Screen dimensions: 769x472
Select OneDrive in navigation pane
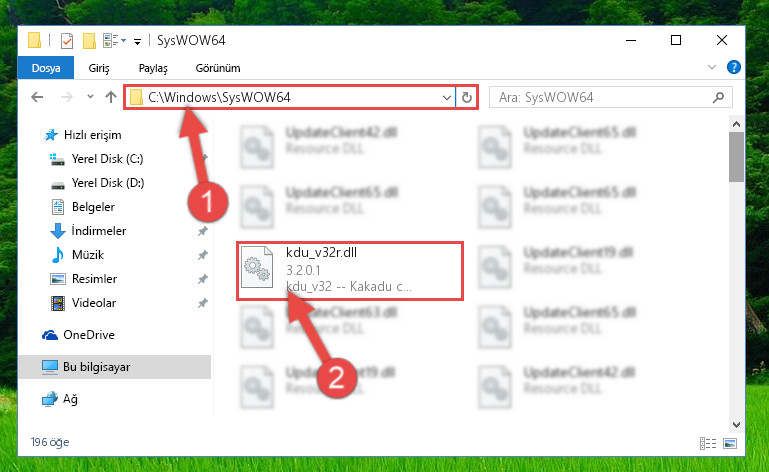89,335
